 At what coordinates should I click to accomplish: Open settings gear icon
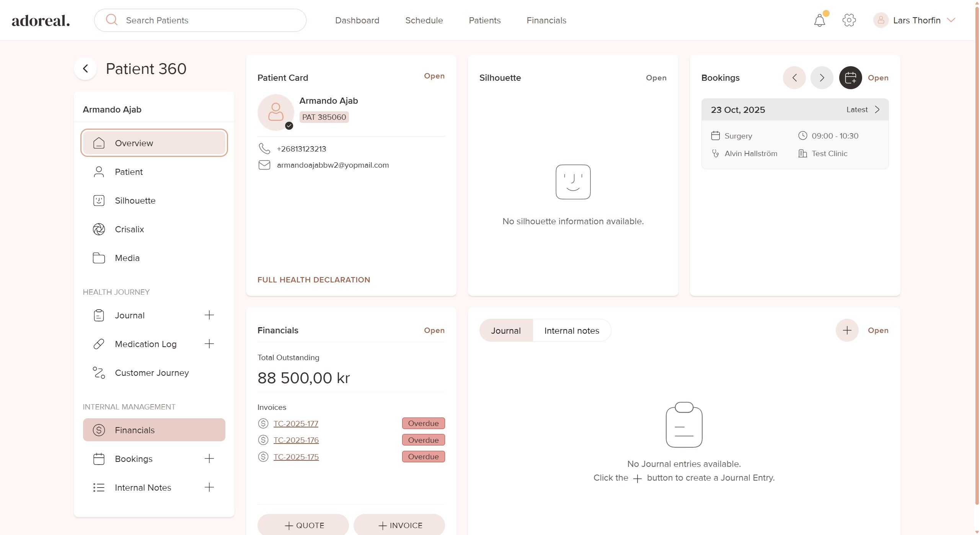pyautogui.click(x=849, y=20)
